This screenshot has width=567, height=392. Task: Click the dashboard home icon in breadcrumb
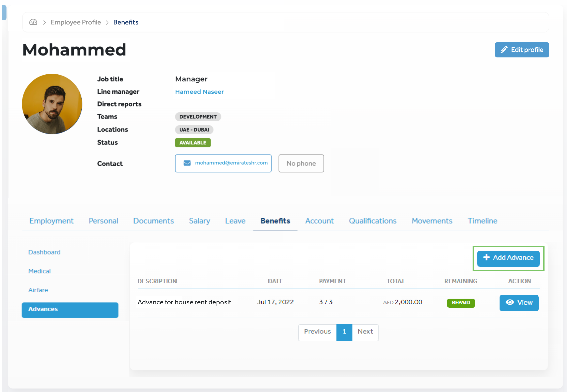click(33, 22)
